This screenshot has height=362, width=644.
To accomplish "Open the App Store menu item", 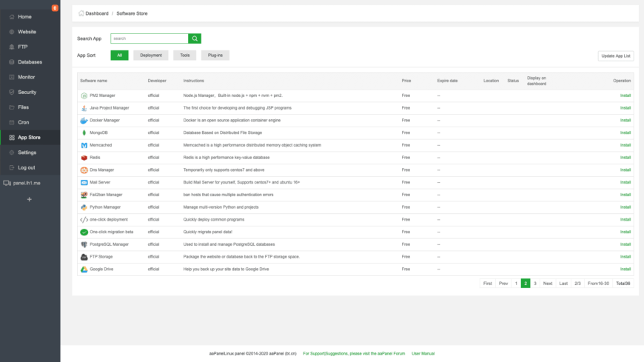I will [30, 138].
